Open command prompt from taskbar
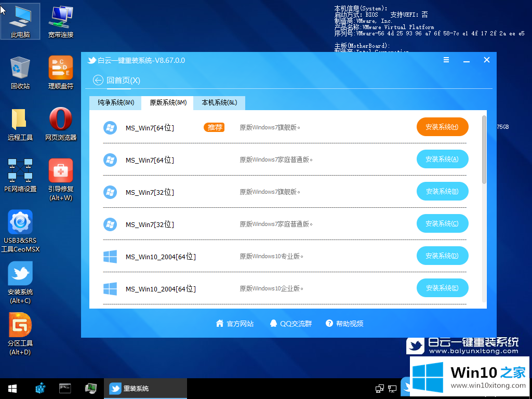This screenshot has height=399, width=532. [x=65, y=388]
